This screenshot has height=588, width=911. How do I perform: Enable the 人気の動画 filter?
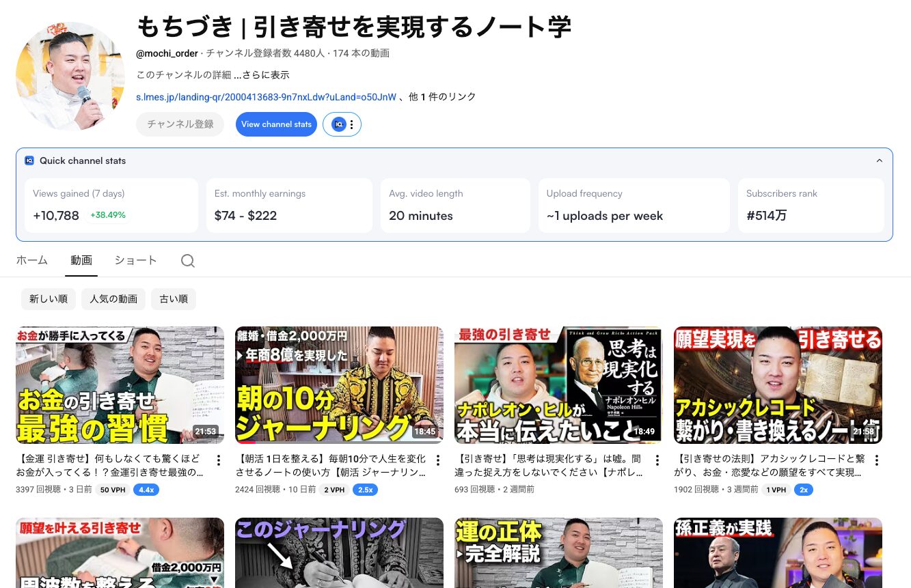pos(113,298)
